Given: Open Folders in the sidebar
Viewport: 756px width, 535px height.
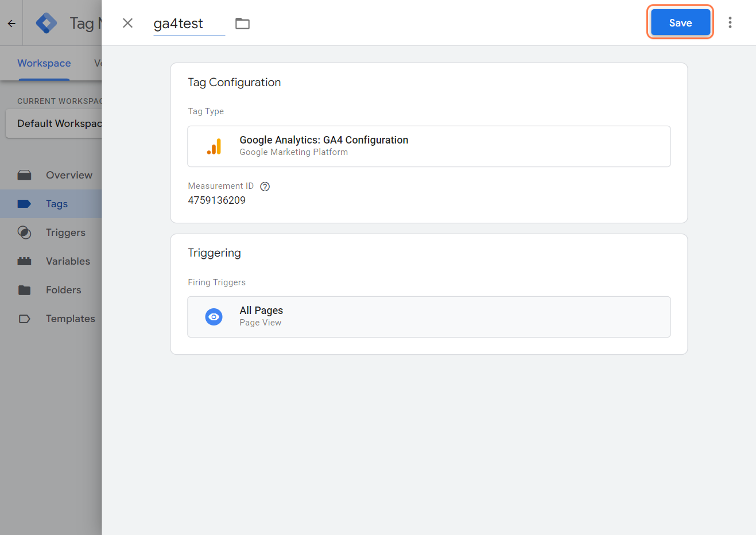Looking at the screenshot, I should pos(51,290).
